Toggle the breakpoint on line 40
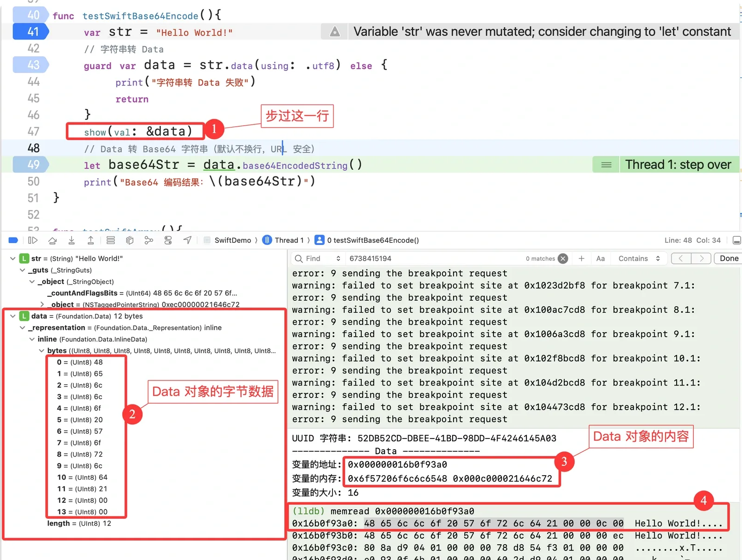Image resolution: width=742 pixels, height=560 pixels. coord(31,15)
